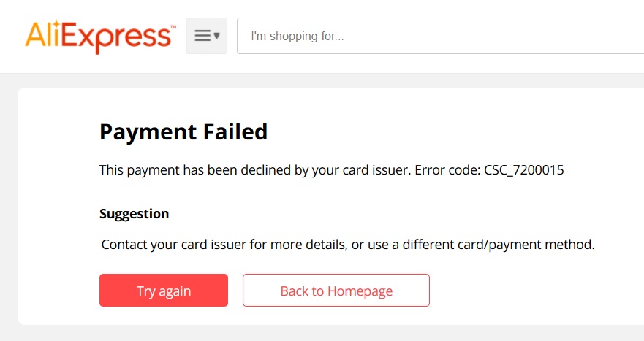Click the TM trademark symbol on the logo

(173, 27)
